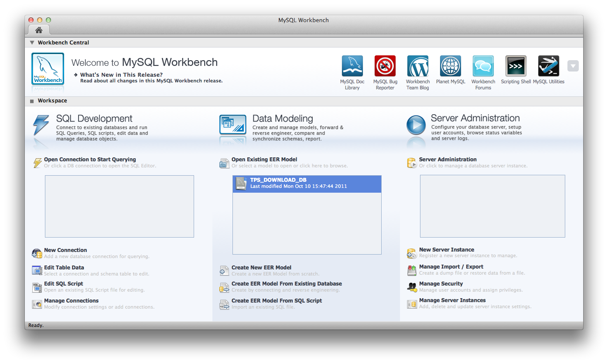This screenshot has height=364, width=608.
Task: Click the Manage Security link
Action: click(x=441, y=284)
